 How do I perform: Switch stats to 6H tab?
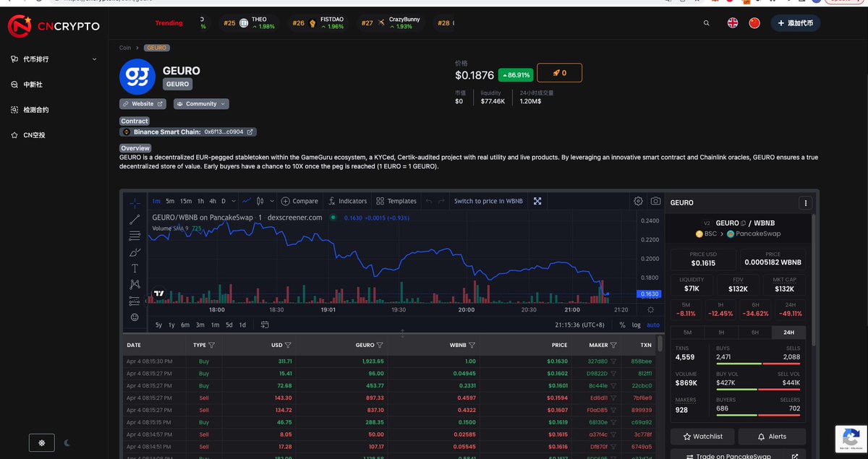(755, 333)
